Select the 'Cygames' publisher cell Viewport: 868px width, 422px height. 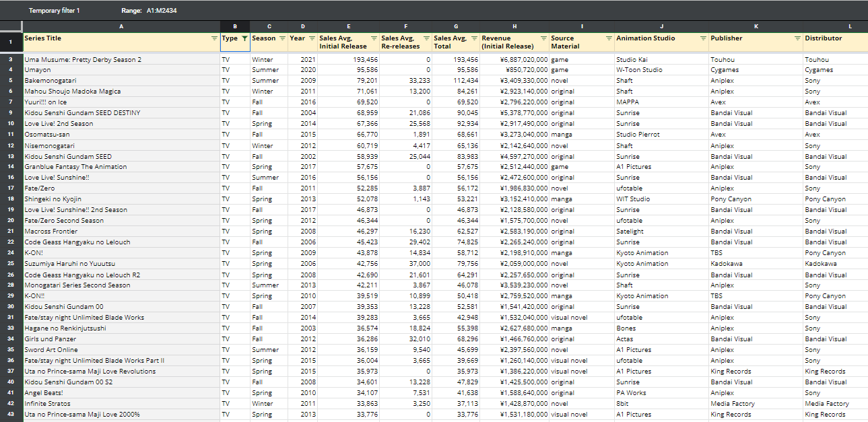[x=756, y=70]
